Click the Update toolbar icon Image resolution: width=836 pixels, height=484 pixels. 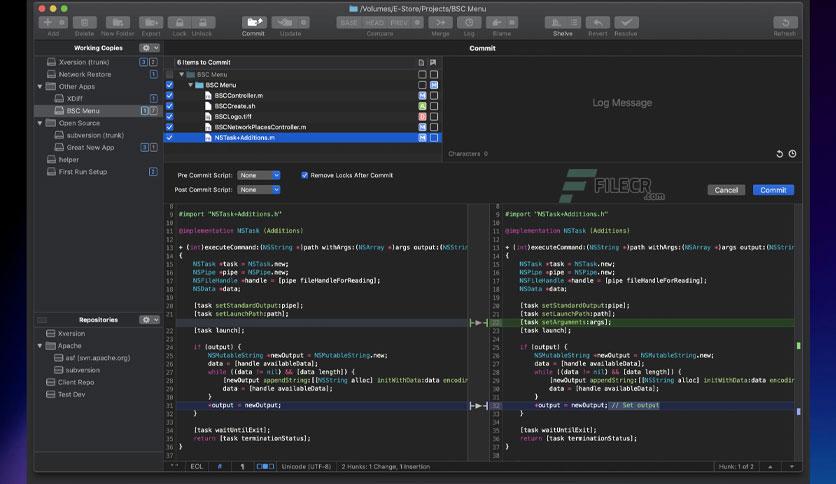tap(291, 22)
